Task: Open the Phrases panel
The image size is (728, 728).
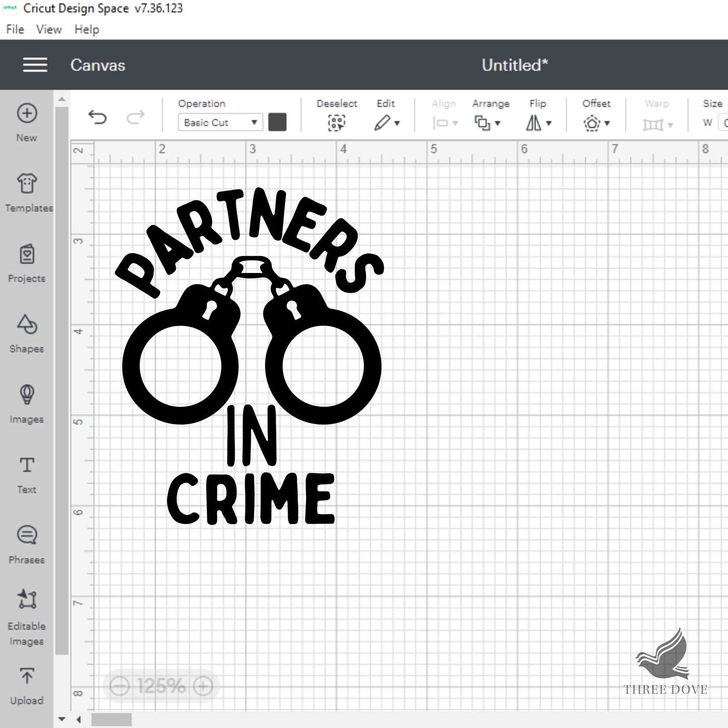Action: point(27,545)
